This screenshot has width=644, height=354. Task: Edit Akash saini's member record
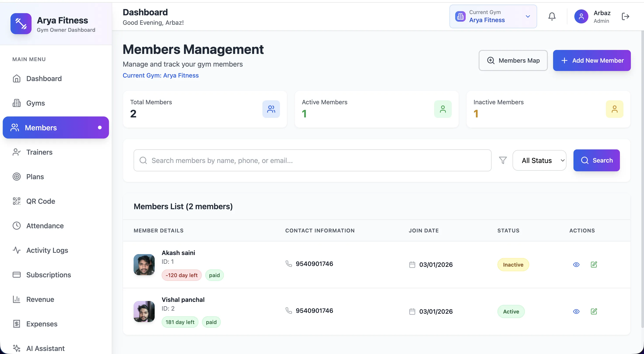(594, 264)
